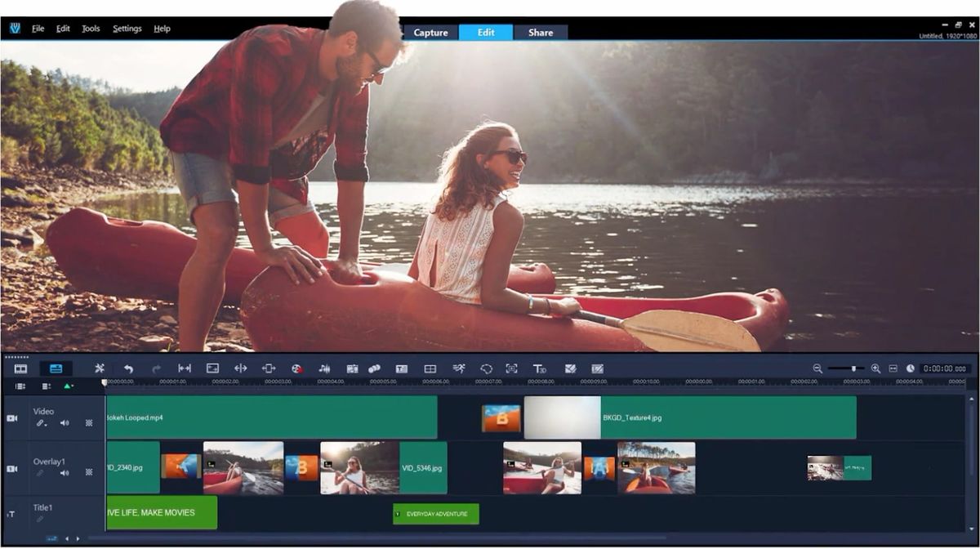Open the Mask Creator icon
The image size is (980, 549).
486,369
